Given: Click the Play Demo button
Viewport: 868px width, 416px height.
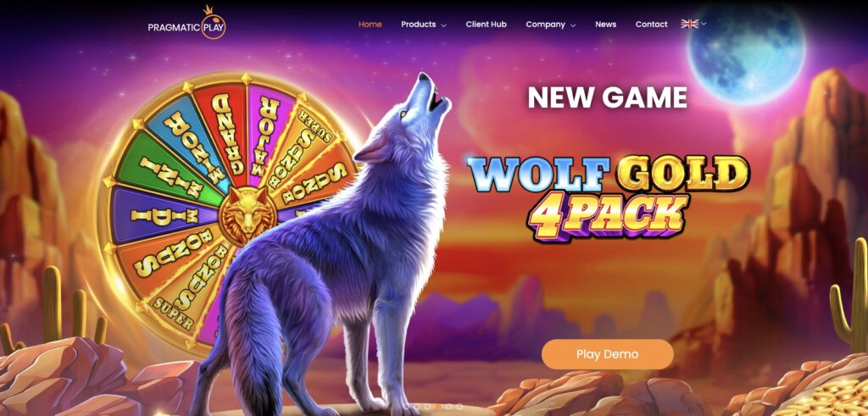Looking at the screenshot, I should coord(607,354).
